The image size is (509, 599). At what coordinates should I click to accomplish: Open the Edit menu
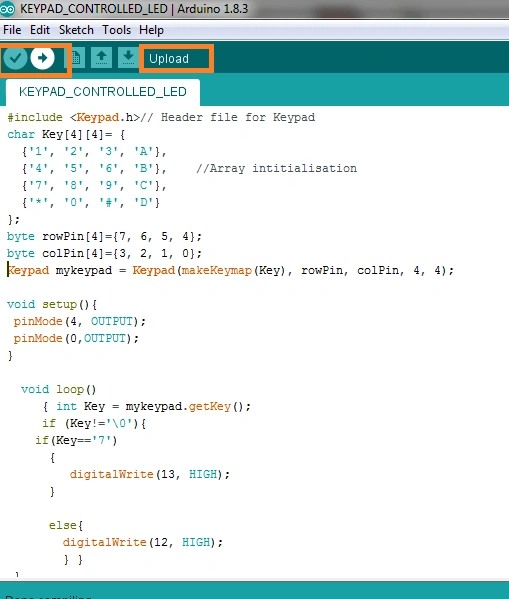click(x=40, y=30)
